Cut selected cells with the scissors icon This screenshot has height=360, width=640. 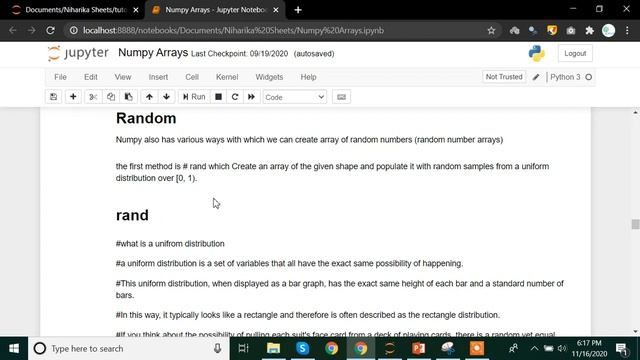click(x=93, y=97)
